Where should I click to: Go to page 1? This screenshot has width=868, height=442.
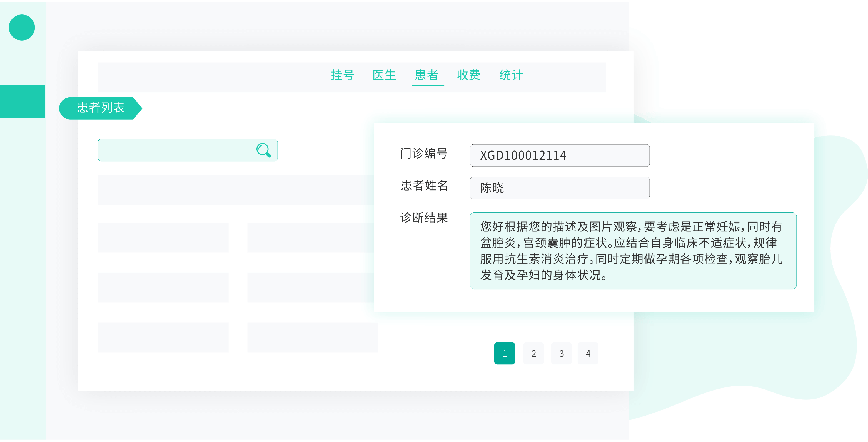pyautogui.click(x=504, y=353)
